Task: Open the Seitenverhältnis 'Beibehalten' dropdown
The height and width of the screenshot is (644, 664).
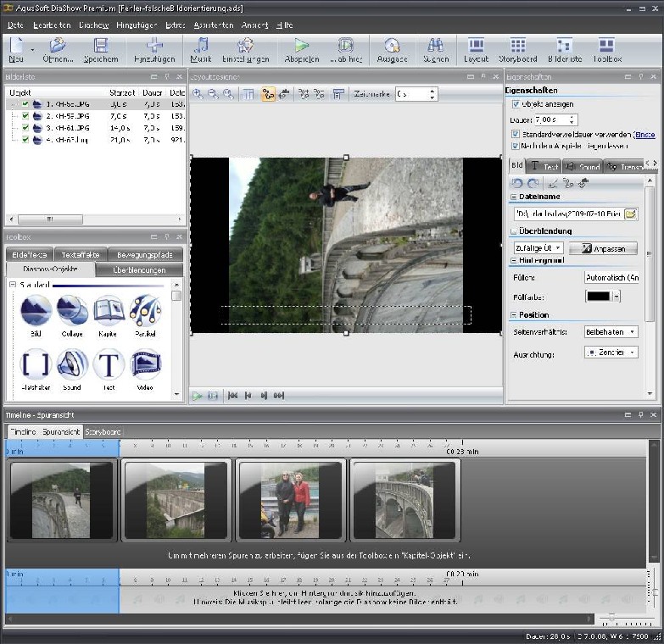Action: coord(611,332)
